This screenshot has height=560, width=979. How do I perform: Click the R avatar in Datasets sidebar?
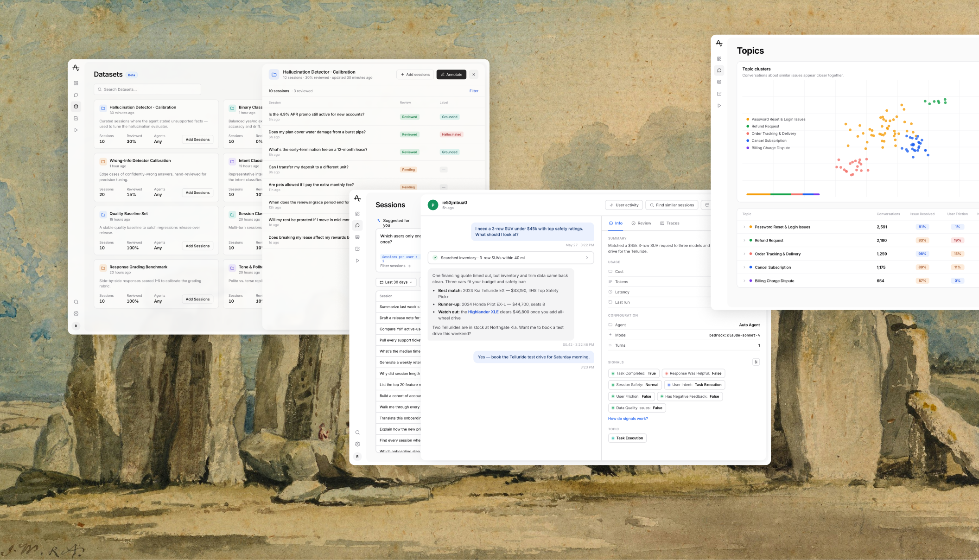pos(76,326)
